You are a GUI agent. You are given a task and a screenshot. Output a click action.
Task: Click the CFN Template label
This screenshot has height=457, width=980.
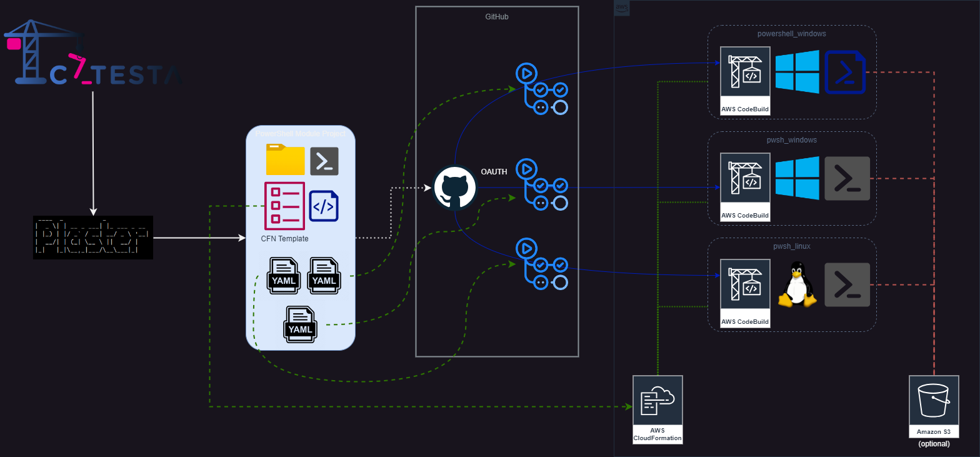285,238
